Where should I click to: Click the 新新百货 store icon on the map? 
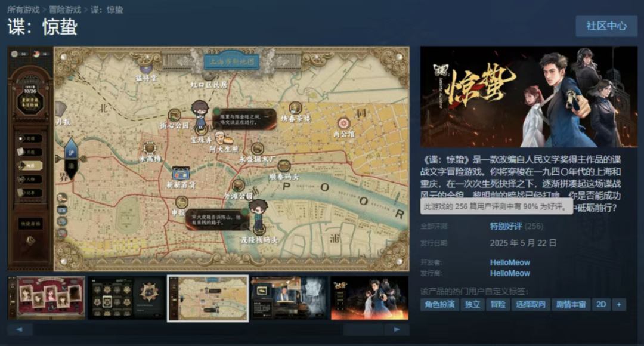[x=181, y=174]
